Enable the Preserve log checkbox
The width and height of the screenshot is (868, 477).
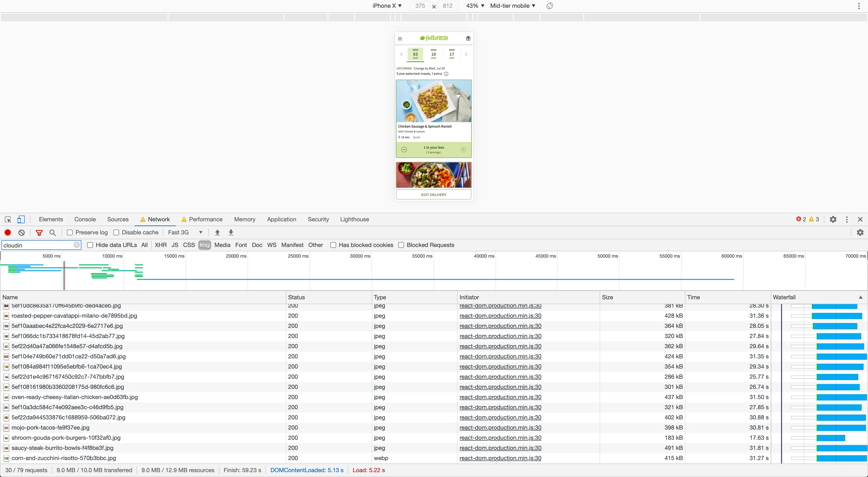(x=70, y=232)
